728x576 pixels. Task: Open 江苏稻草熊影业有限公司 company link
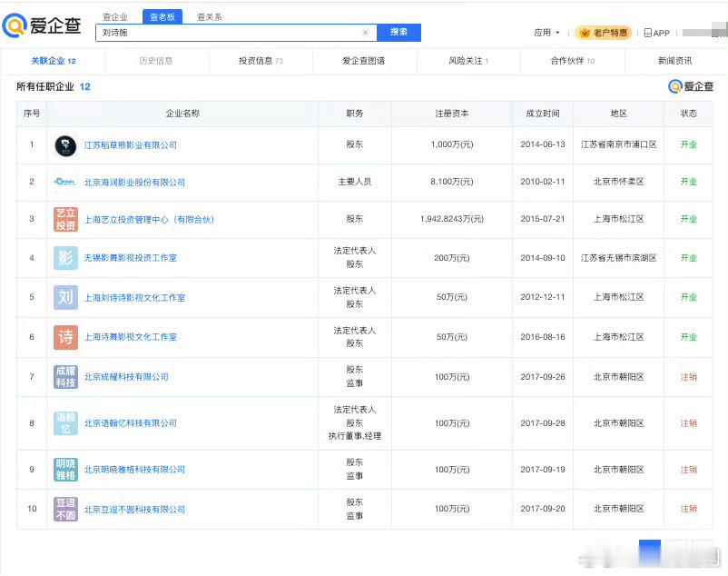click(x=131, y=145)
